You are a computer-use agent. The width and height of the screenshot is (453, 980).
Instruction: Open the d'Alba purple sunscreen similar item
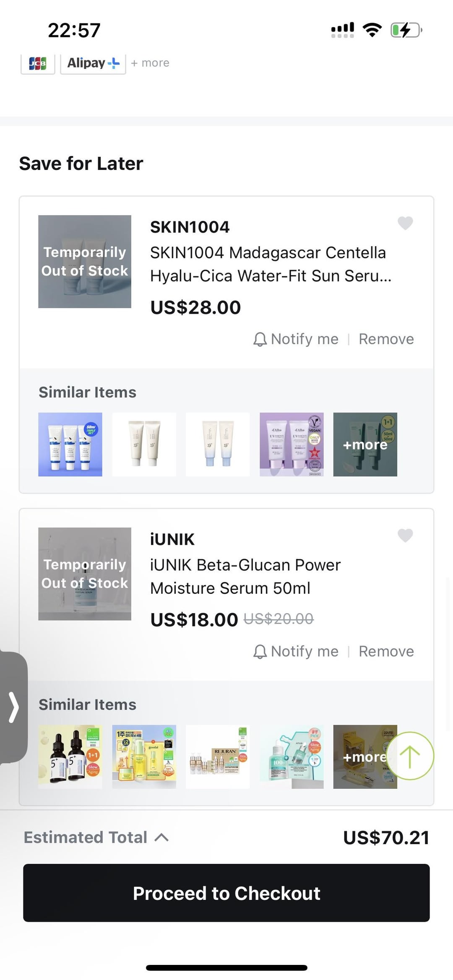point(292,445)
